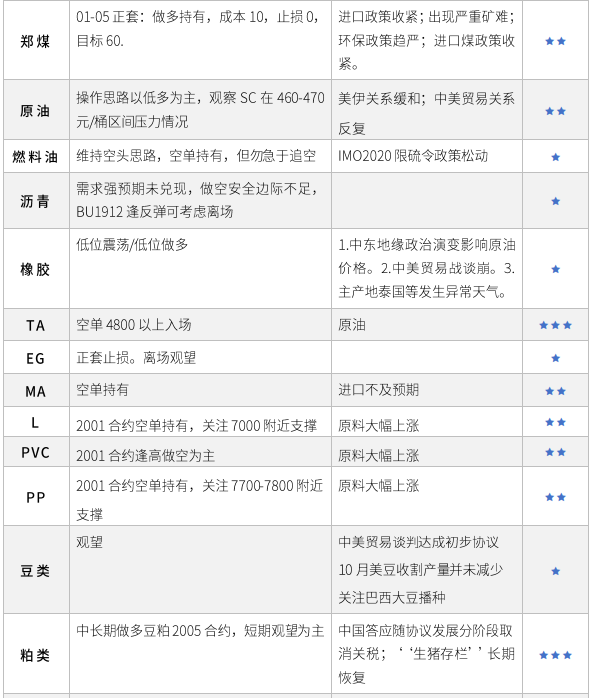591x698 pixels.
Task: Click the single star in 燃料油 row
Action: tap(555, 157)
